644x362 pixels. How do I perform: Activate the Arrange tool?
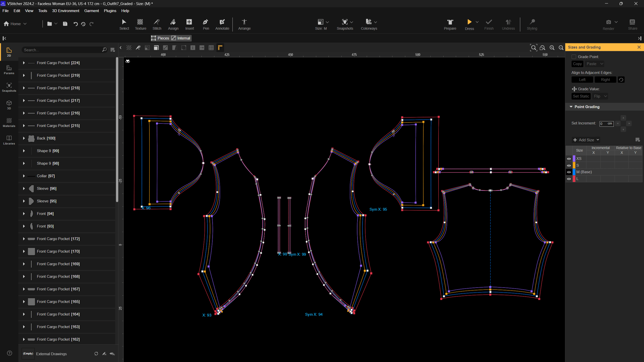tap(244, 24)
